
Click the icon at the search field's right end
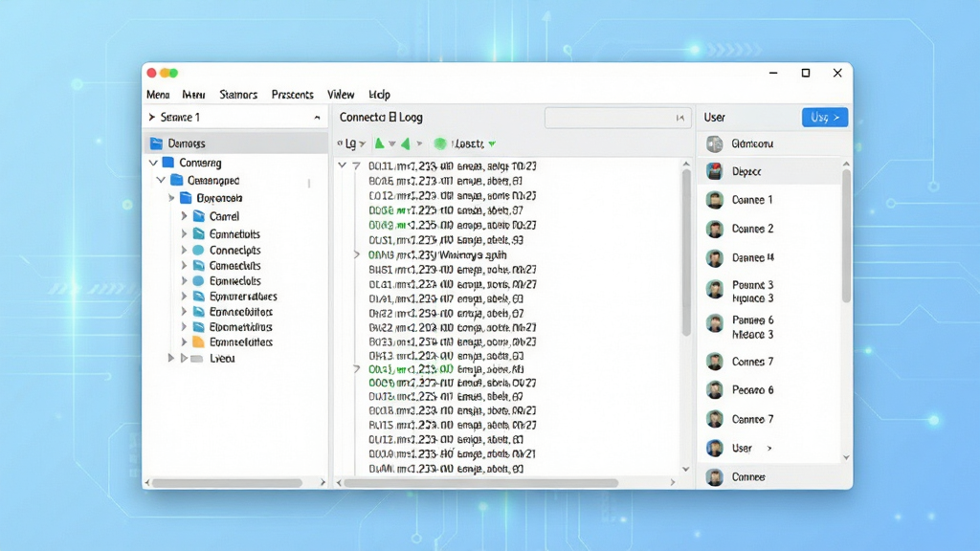coord(680,118)
